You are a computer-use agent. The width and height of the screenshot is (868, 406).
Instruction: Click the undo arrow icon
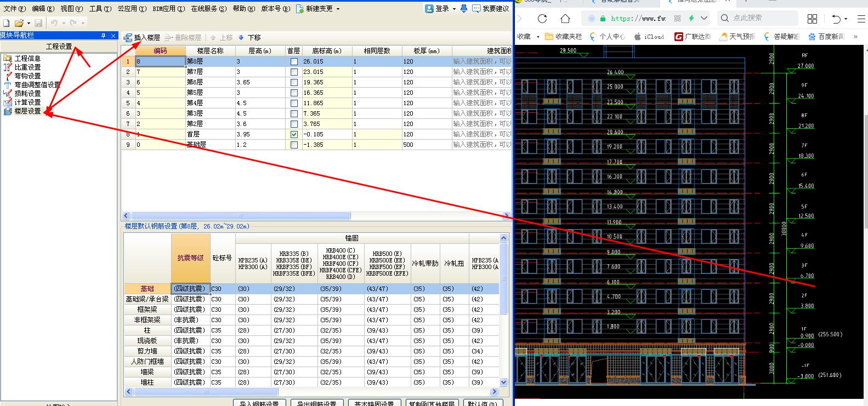54,23
